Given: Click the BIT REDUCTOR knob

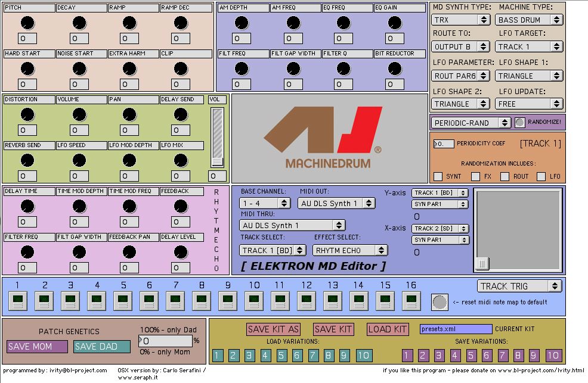Looking at the screenshot, I should [394, 68].
